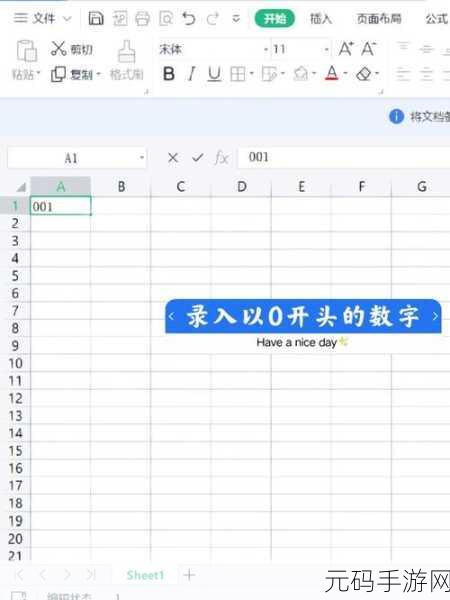
Task: Click the clear eraser icon
Action: tap(364, 73)
